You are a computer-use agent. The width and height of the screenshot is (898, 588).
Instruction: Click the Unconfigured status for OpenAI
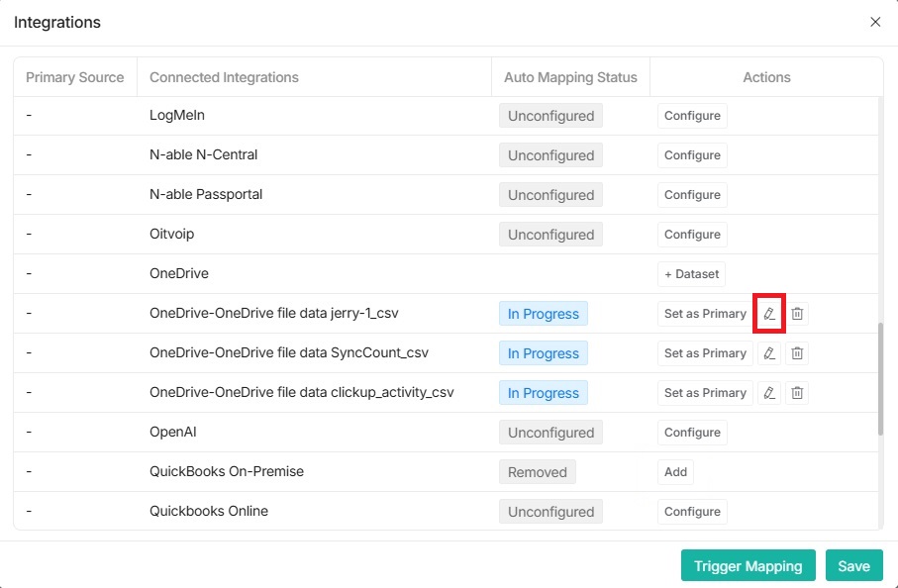point(550,433)
